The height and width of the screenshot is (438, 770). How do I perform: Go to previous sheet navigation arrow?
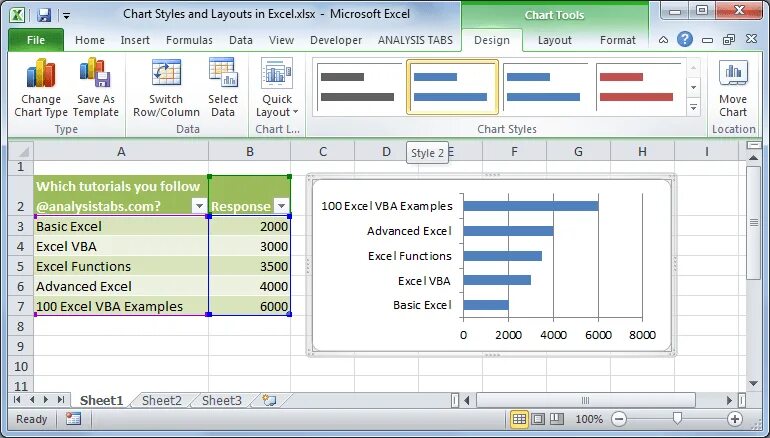(x=32, y=400)
